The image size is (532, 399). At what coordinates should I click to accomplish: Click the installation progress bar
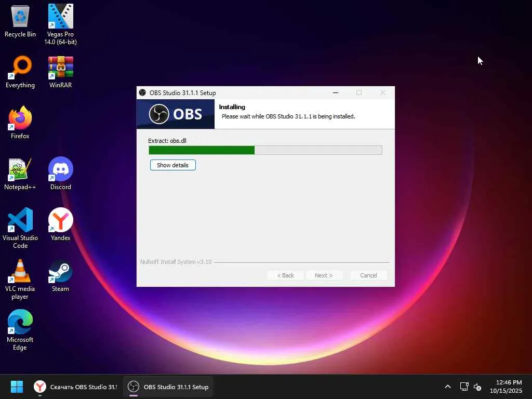pos(265,150)
